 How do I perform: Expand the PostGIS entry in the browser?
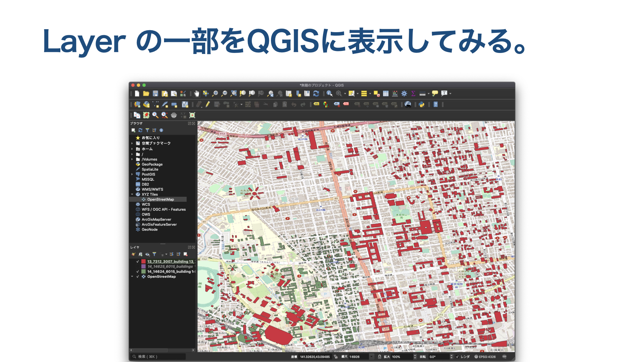[x=132, y=174]
